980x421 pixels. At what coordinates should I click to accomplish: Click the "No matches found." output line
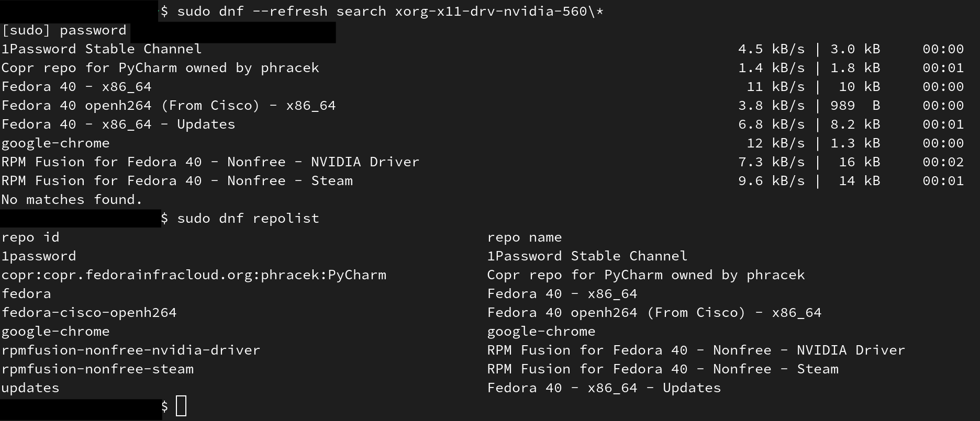pos(72,200)
